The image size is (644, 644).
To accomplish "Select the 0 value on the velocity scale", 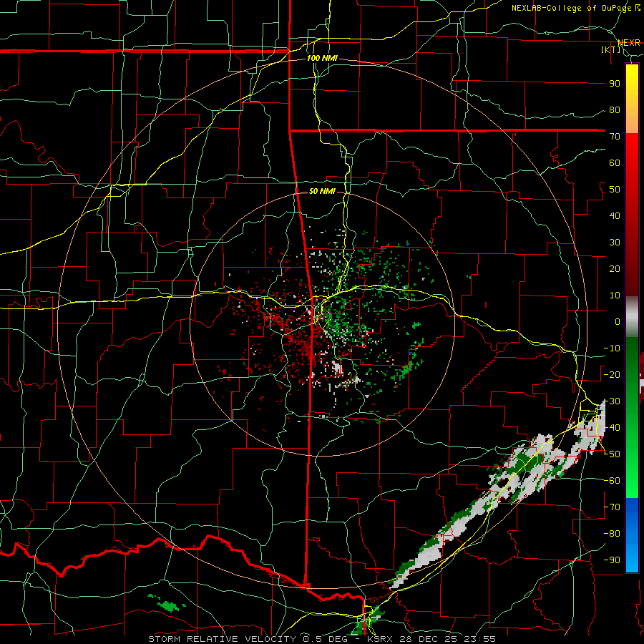I will click(618, 322).
